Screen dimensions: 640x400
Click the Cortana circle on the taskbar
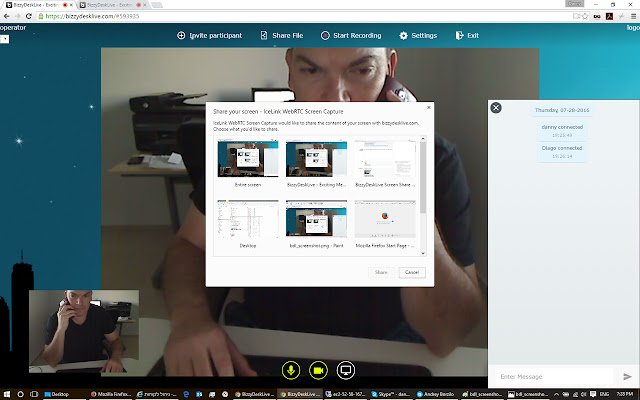(20, 394)
